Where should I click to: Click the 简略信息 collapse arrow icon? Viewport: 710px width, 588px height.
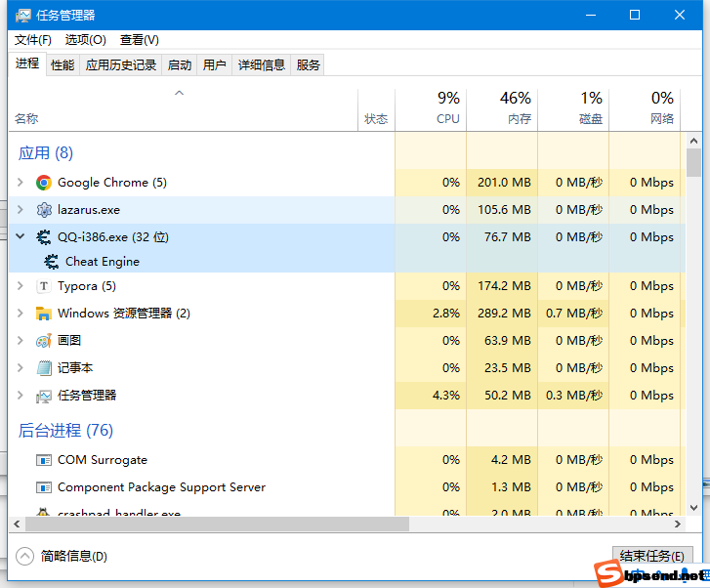click(x=24, y=556)
